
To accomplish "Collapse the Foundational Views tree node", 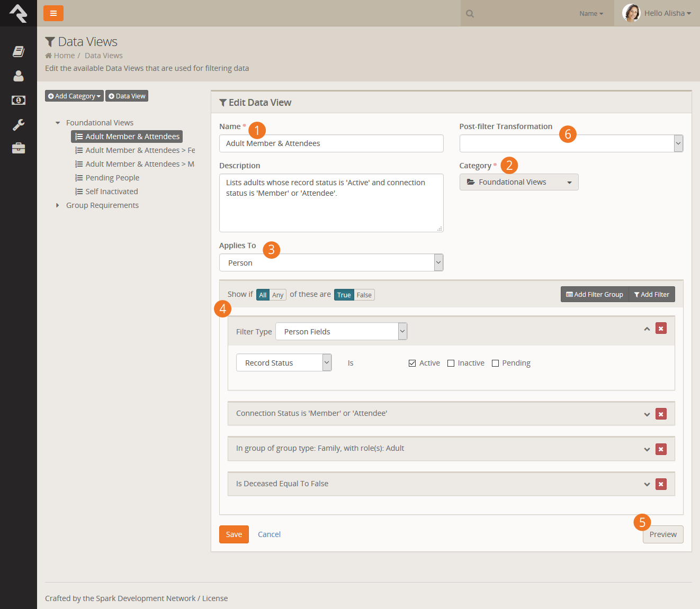I will click(58, 123).
